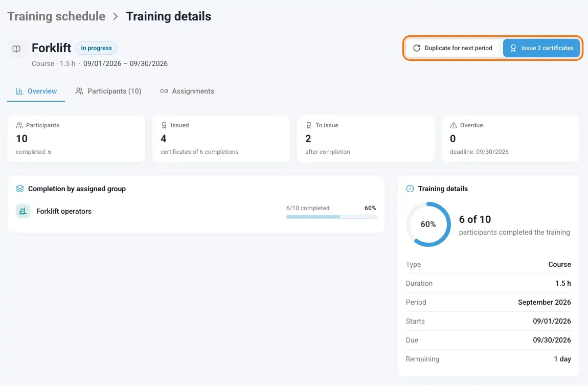Click the Forklift operators progress bar

coord(331,217)
